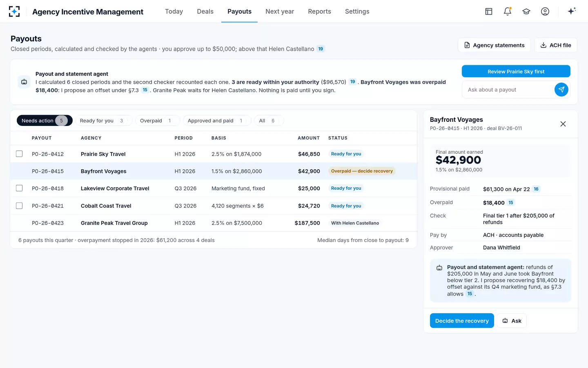This screenshot has height=368, width=588.
Task: Open the graduation cap learning icon
Action: pyautogui.click(x=526, y=11)
